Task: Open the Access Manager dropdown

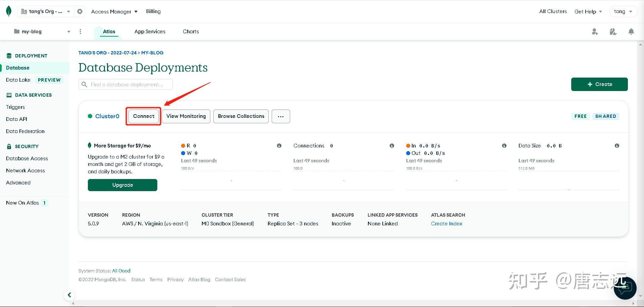Action: tap(114, 11)
